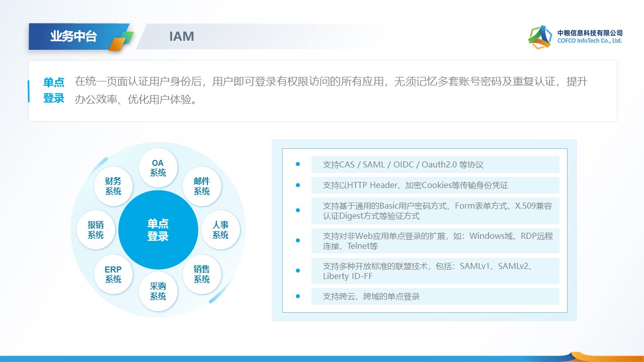Select the IAM header label
Image resolution: width=644 pixels, height=362 pixels.
pos(182,36)
